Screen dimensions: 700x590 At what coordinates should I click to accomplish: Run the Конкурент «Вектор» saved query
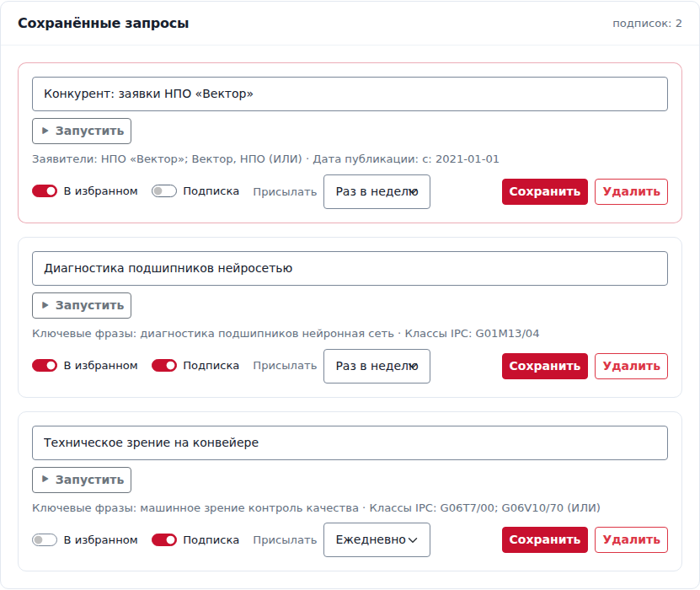82,131
